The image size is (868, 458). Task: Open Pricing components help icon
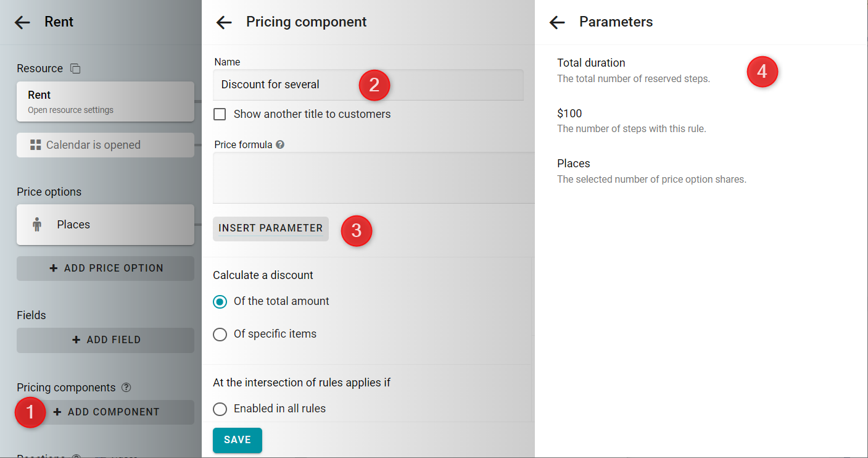point(126,388)
